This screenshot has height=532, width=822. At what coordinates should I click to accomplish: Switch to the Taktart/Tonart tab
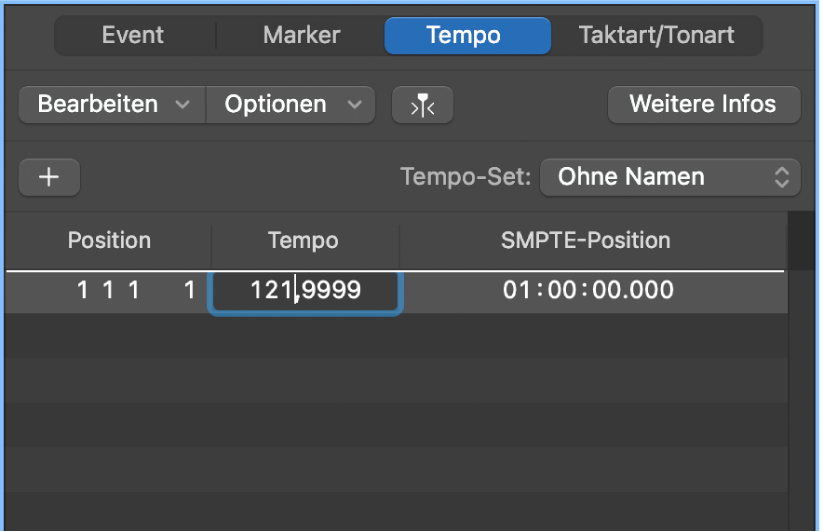[656, 35]
